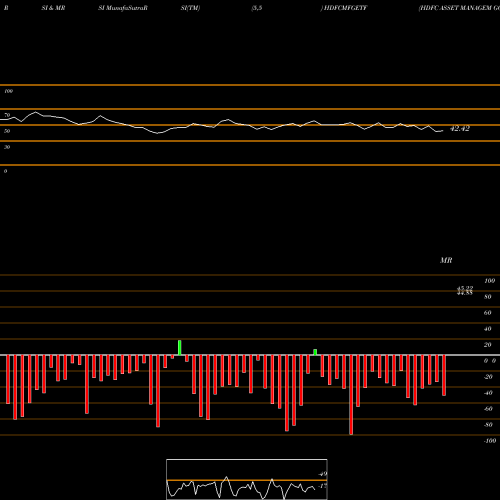Image resolution: width=500 pixels, height=500 pixels.
Task: Click the overlapping 45.22 value label
Action: [465, 289]
